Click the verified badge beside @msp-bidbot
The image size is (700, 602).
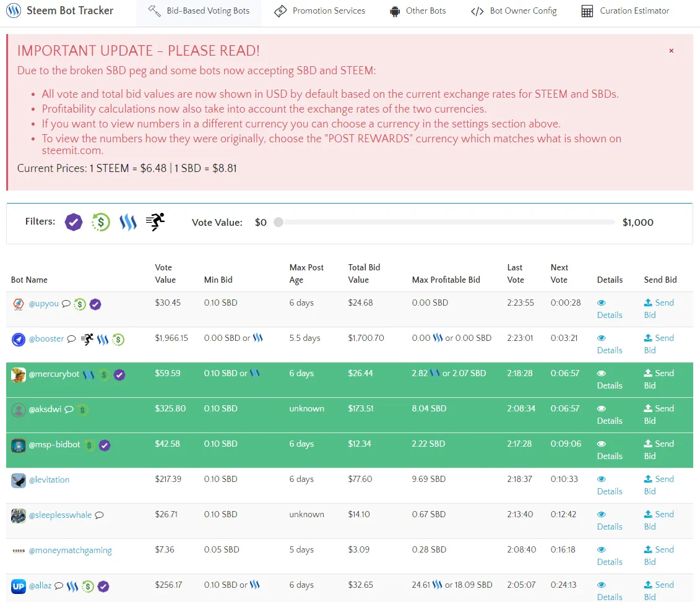click(105, 445)
